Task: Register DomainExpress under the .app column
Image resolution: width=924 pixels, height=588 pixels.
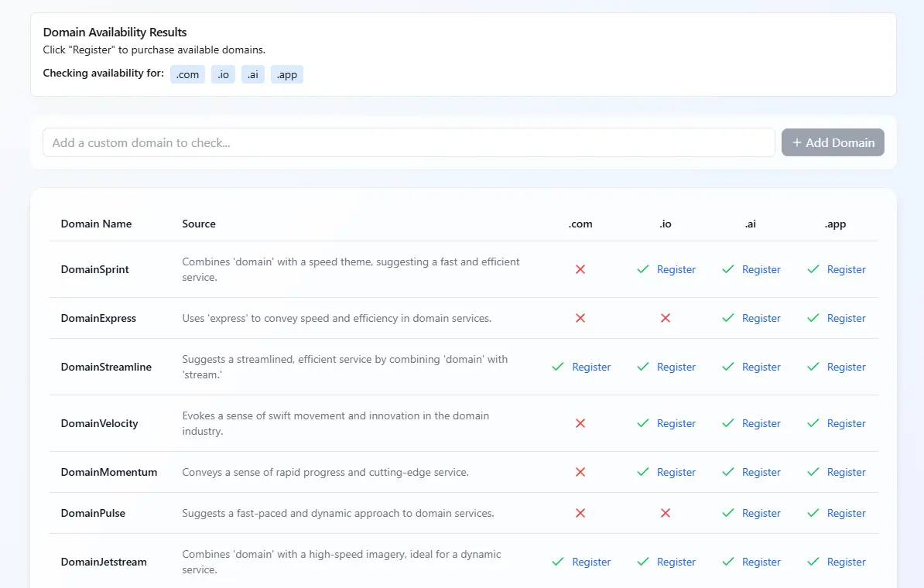Action: click(x=846, y=318)
